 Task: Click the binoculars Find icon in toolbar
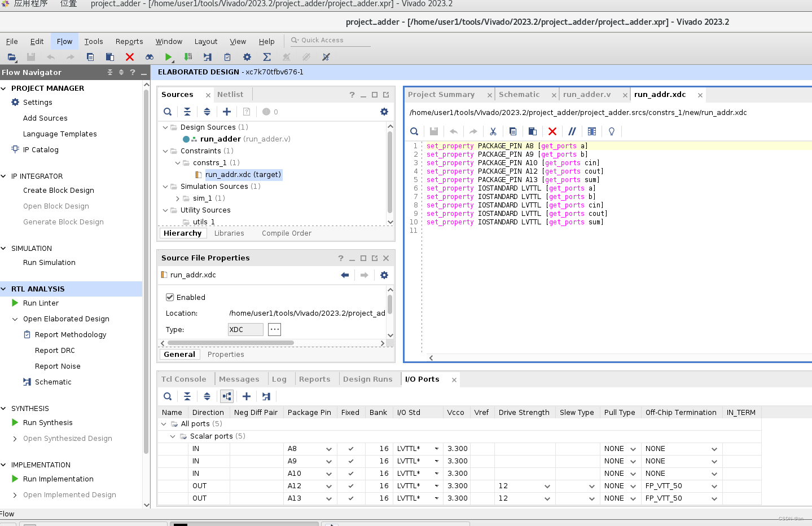[x=150, y=57]
